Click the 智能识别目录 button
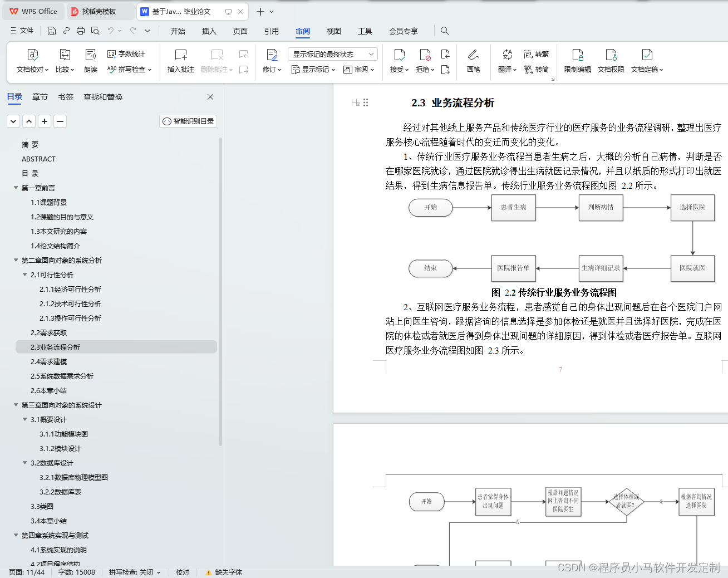The height and width of the screenshot is (578, 728). (x=188, y=121)
